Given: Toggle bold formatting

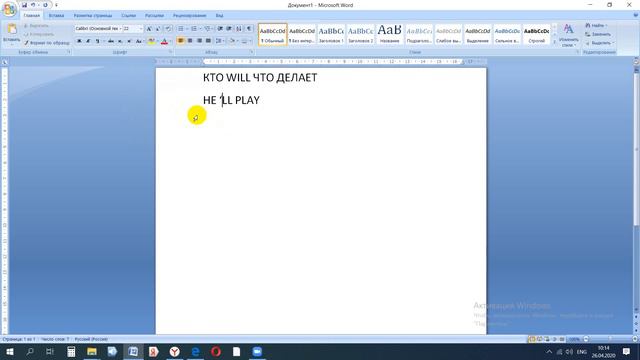Looking at the screenshot, I should [79, 41].
